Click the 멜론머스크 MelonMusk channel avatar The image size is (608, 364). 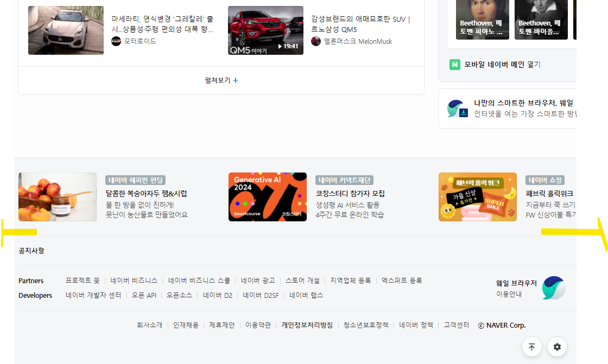tap(316, 41)
